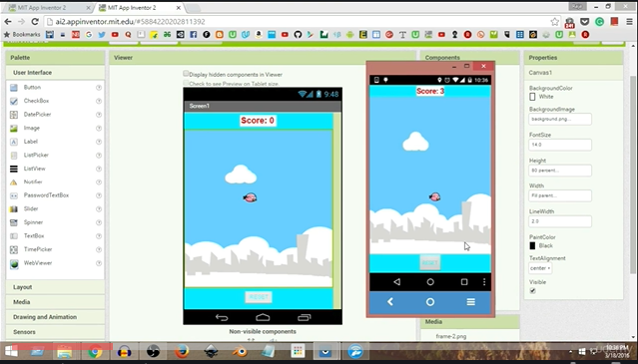
Task: Select the PasswordTextBox component icon
Action: pyautogui.click(x=14, y=195)
